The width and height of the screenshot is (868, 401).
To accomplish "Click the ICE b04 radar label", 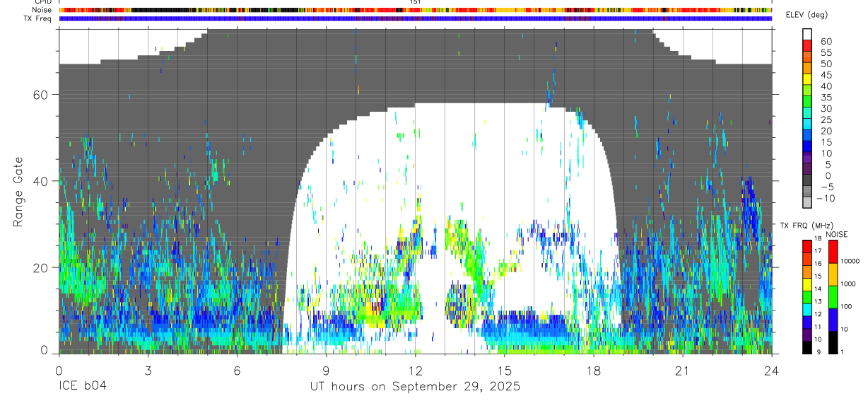I will (82, 387).
